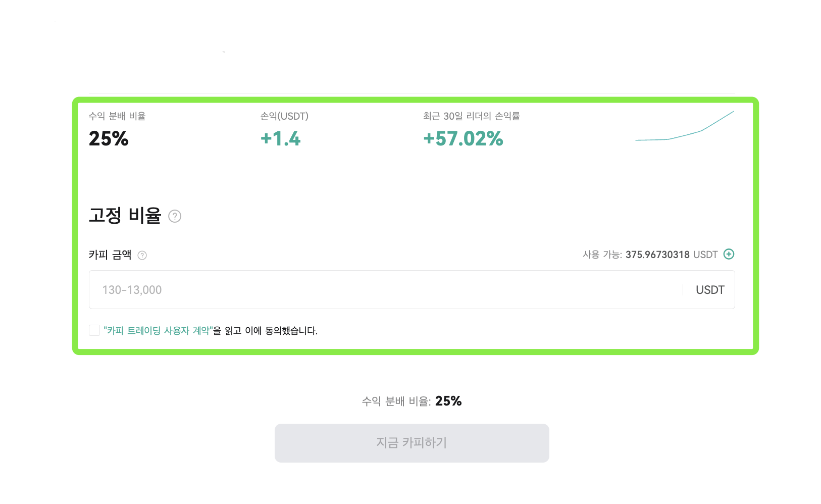The height and width of the screenshot is (504, 821).
Task: Click the green plus deposit icon beside USDT balance
Action: (729, 255)
